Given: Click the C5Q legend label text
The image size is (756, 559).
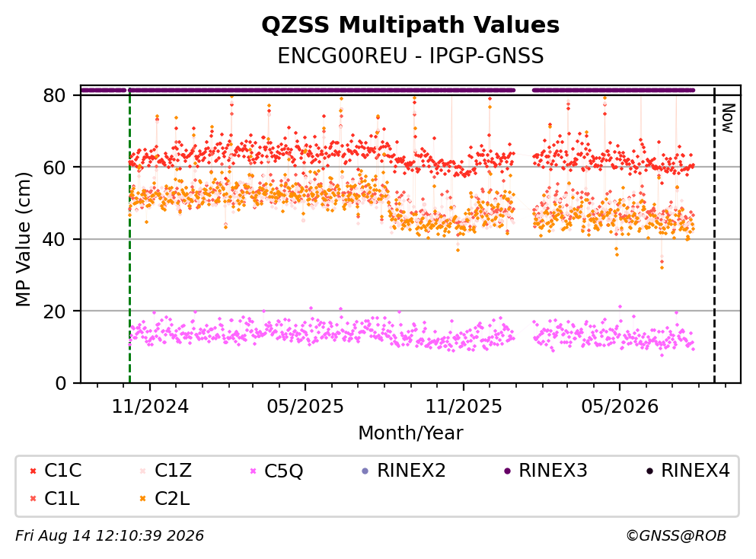Looking at the screenshot, I should pos(283,471).
